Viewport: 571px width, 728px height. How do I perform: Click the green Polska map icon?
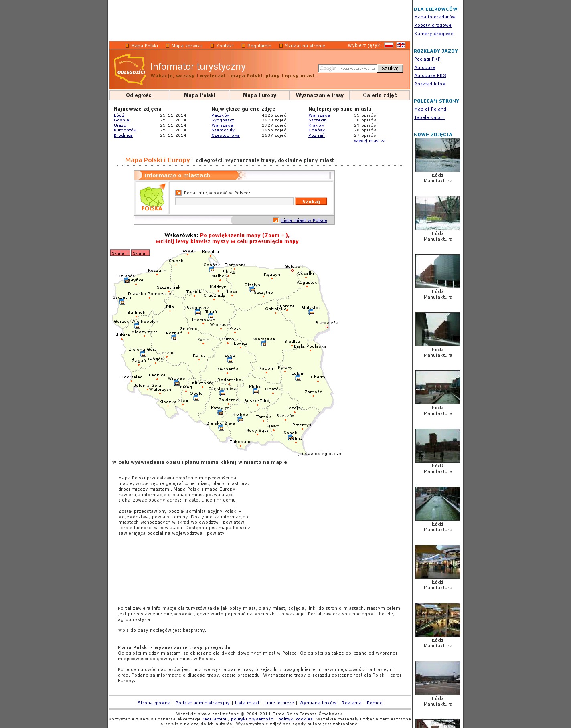tap(152, 198)
